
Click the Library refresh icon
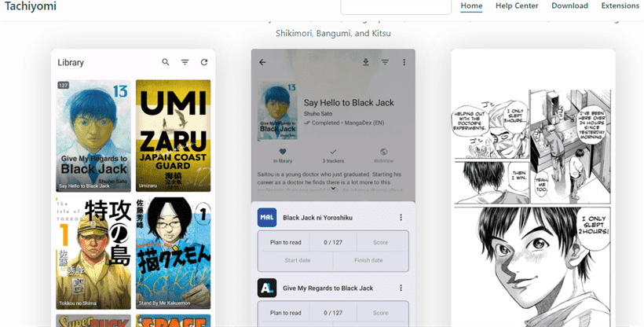(204, 62)
